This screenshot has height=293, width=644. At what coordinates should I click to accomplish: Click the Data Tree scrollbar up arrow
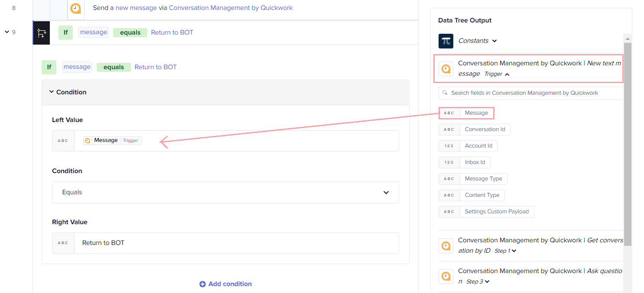(628, 39)
